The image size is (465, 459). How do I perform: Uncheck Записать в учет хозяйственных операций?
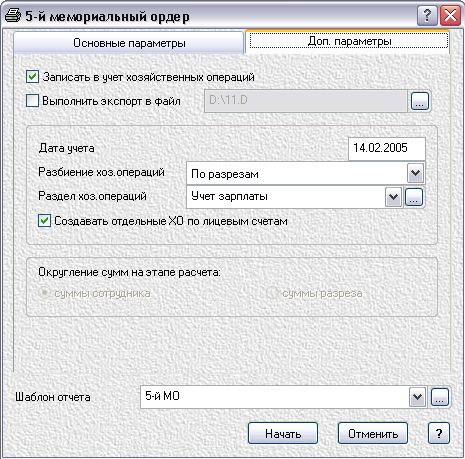[x=32, y=77]
